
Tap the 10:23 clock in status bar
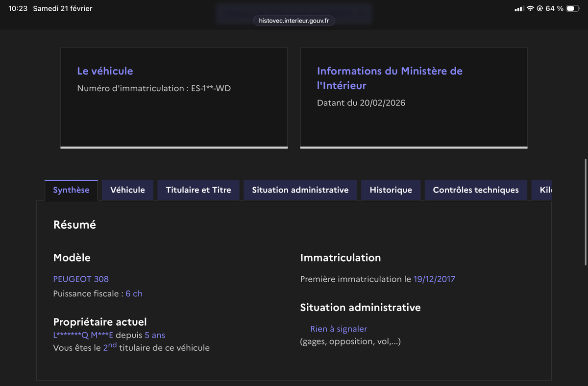[x=18, y=9]
